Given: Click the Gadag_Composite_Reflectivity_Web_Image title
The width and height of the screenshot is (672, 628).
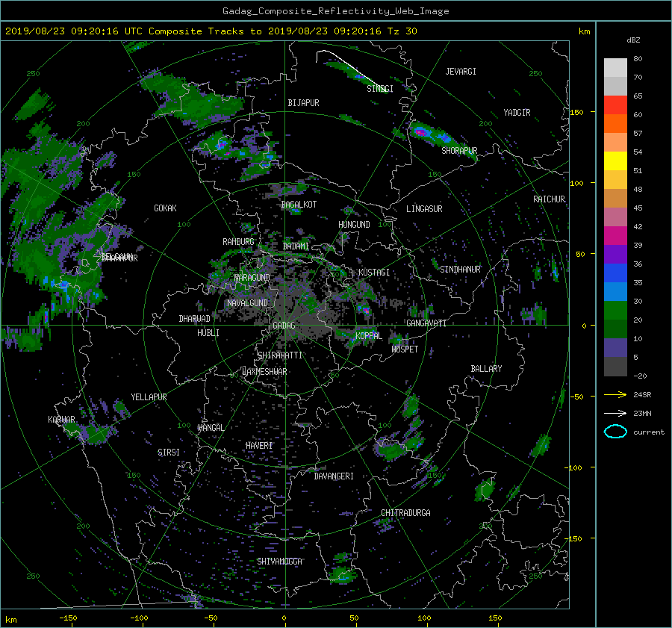Looking at the screenshot, I should [x=335, y=11].
